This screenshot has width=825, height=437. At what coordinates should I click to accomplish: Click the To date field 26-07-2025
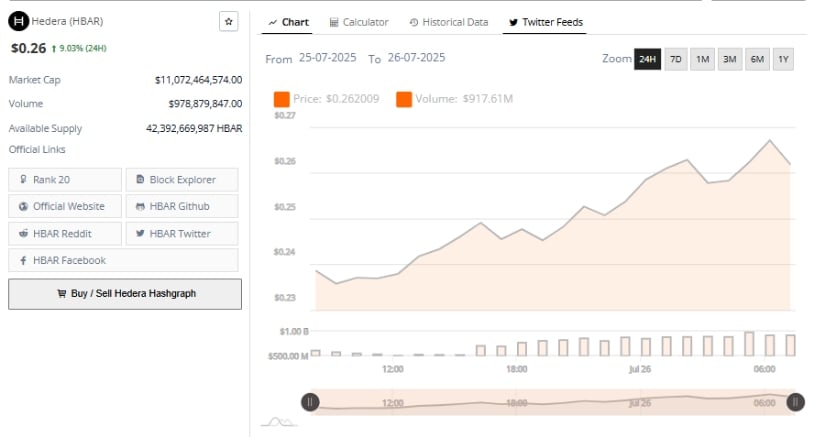coord(416,58)
